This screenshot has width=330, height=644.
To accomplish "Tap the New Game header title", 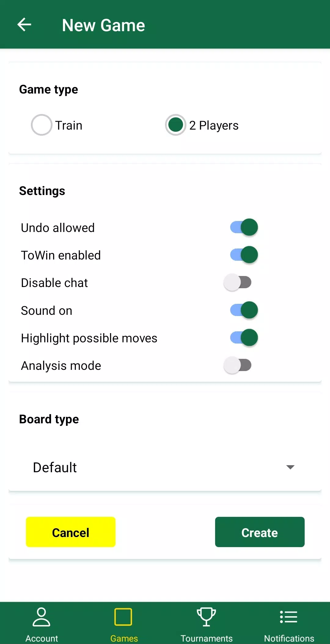I will [103, 25].
